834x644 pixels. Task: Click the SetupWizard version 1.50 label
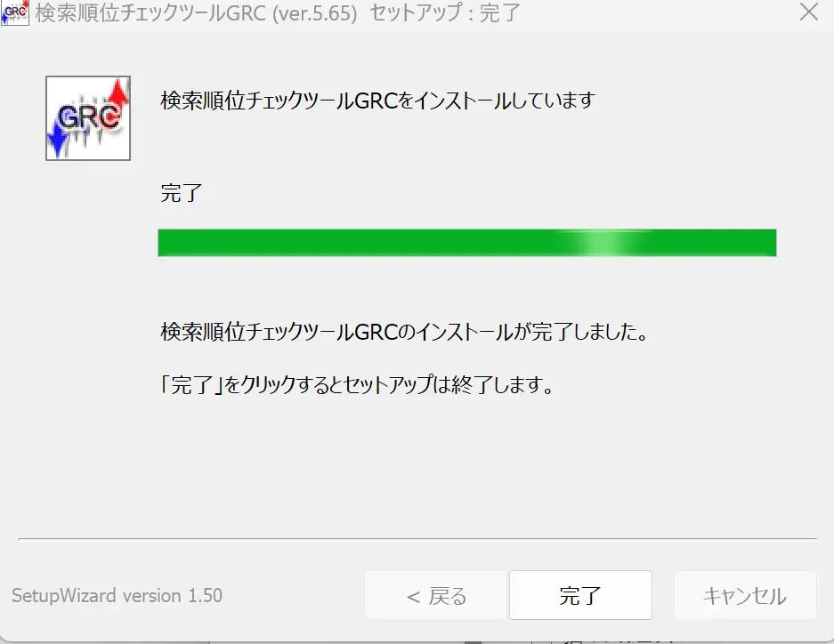point(117,596)
